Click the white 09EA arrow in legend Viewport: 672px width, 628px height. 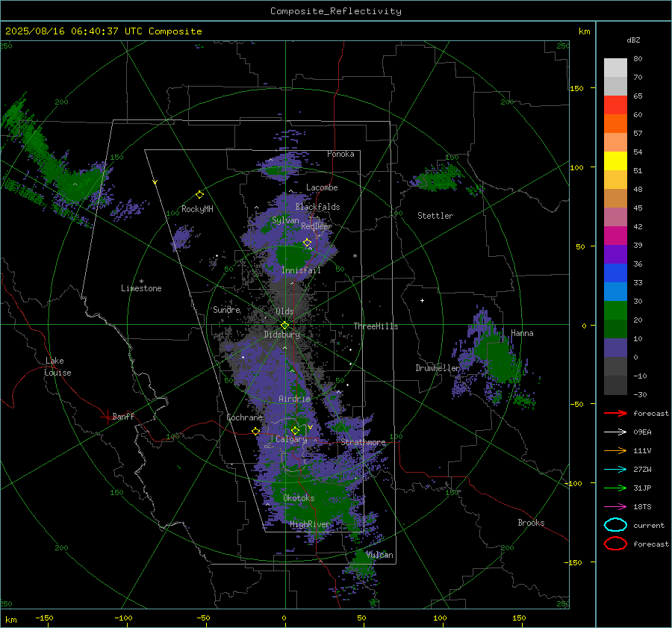(615, 432)
